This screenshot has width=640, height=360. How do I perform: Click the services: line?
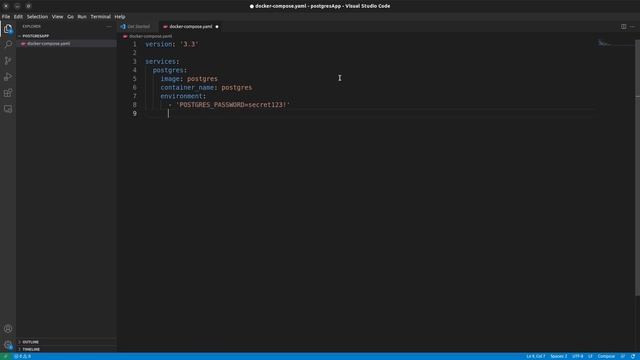[162, 62]
